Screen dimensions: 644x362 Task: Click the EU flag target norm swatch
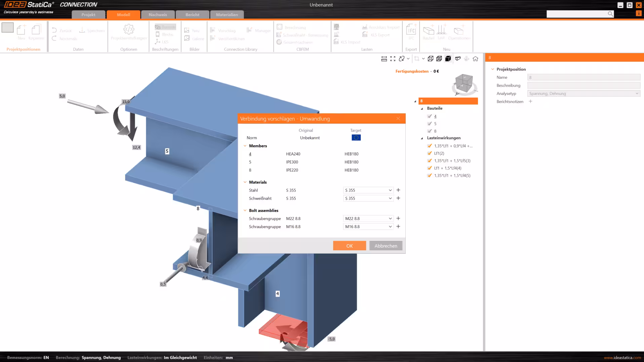(x=356, y=138)
